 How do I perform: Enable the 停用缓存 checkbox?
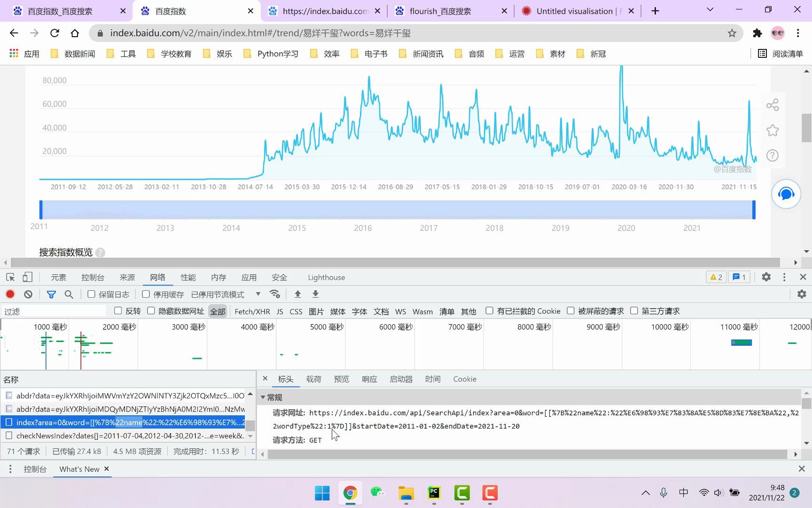click(146, 294)
